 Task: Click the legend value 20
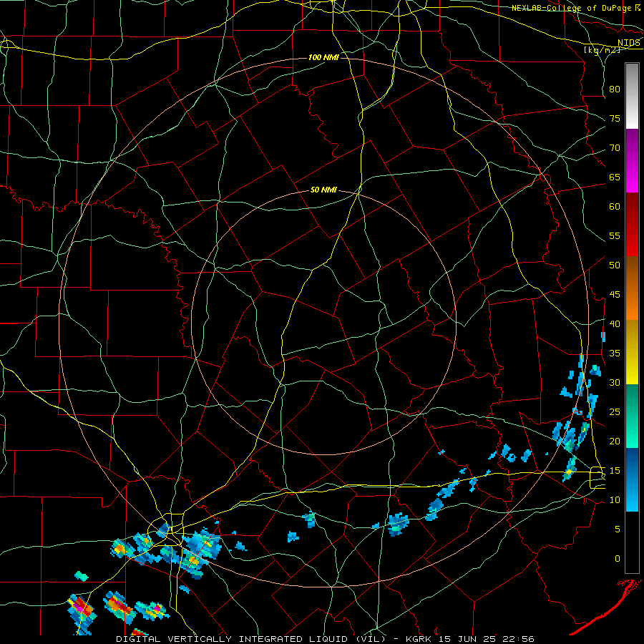615,441
